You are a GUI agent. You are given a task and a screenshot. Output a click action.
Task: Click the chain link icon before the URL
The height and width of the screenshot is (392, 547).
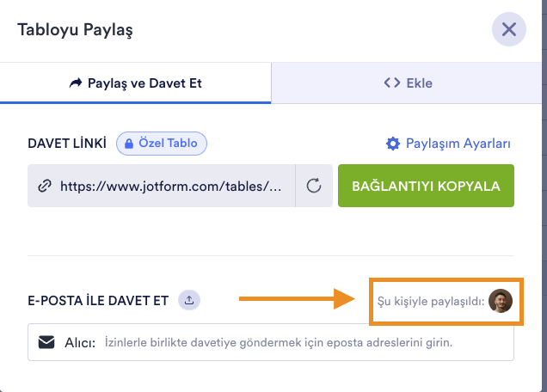[x=44, y=187]
